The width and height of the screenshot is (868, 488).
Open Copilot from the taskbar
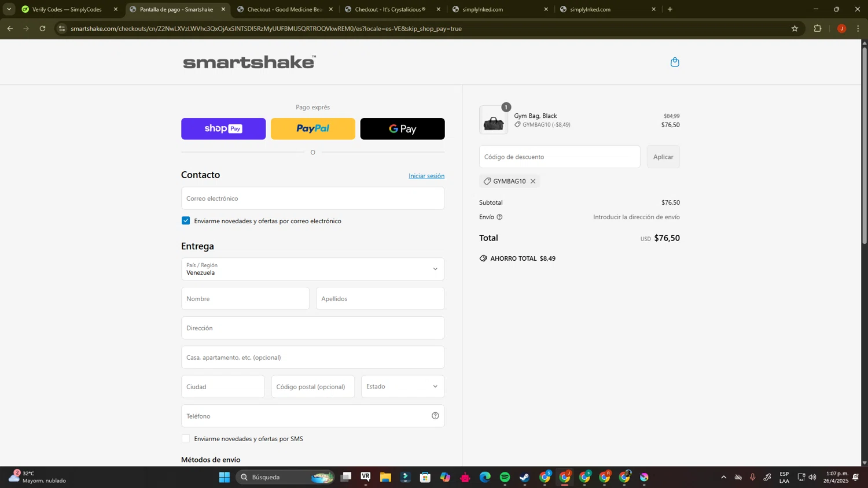pyautogui.click(x=445, y=477)
